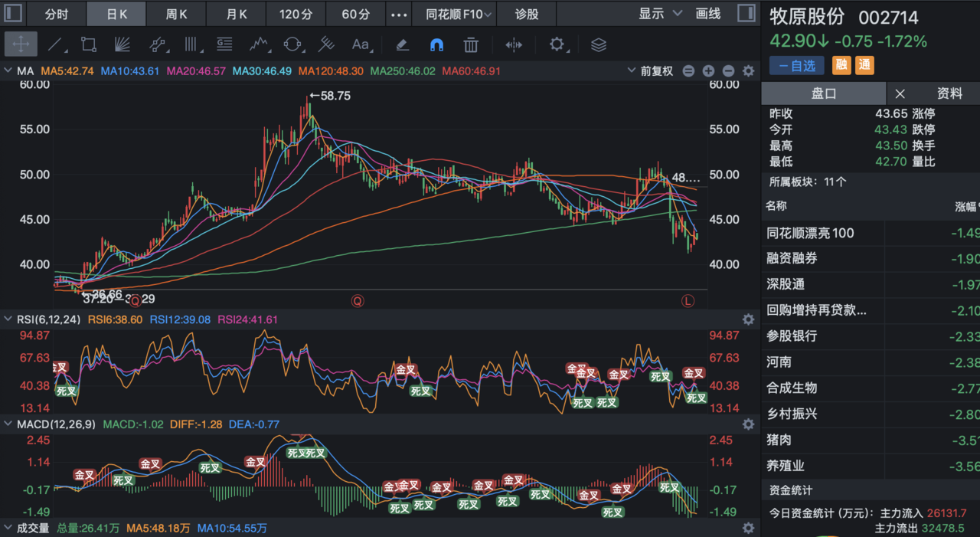This screenshot has height=537, width=980.
Task: Click the stock code 002714
Action: [888, 18]
